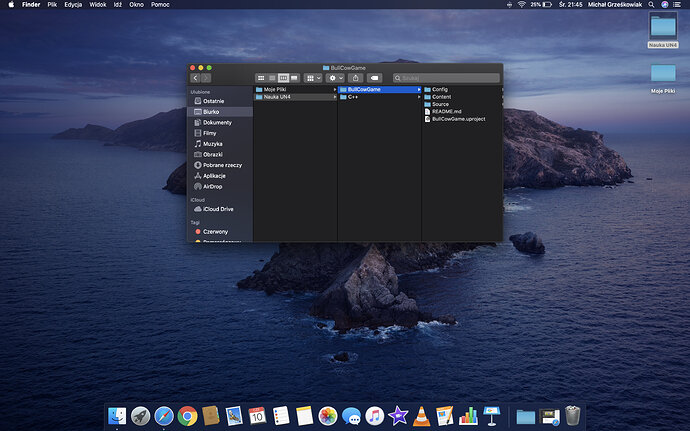Filter by the Czerwony red tag

[x=215, y=231]
